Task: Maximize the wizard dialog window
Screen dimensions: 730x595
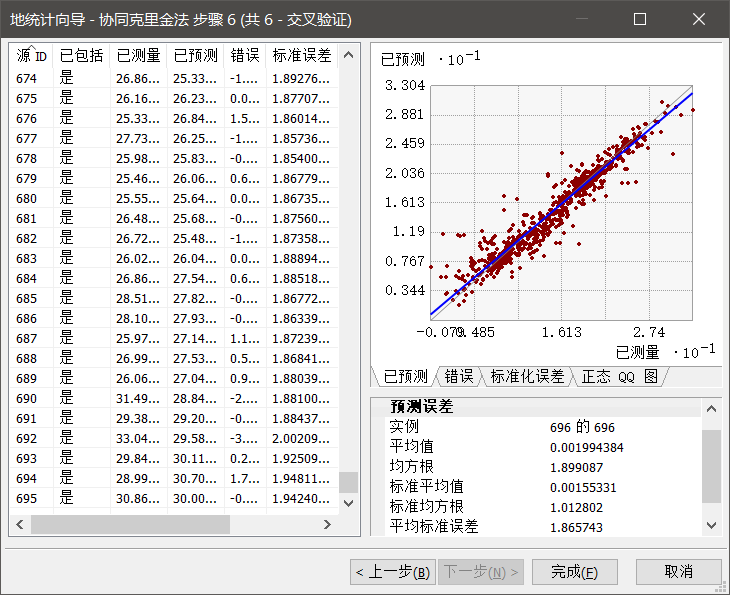Action: click(x=640, y=19)
